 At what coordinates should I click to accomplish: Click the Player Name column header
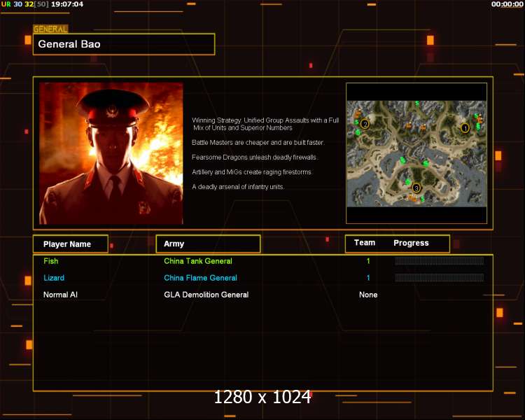[71, 244]
